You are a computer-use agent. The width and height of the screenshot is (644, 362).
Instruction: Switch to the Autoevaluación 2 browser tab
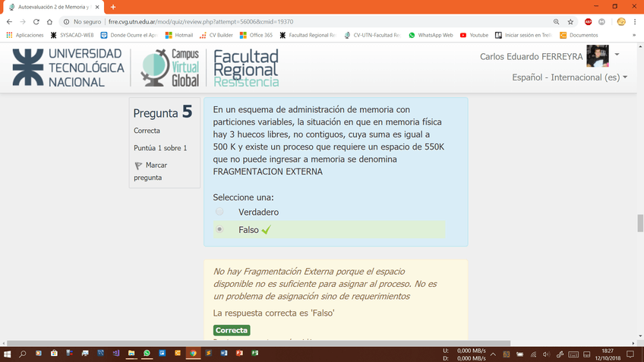pyautogui.click(x=49, y=7)
